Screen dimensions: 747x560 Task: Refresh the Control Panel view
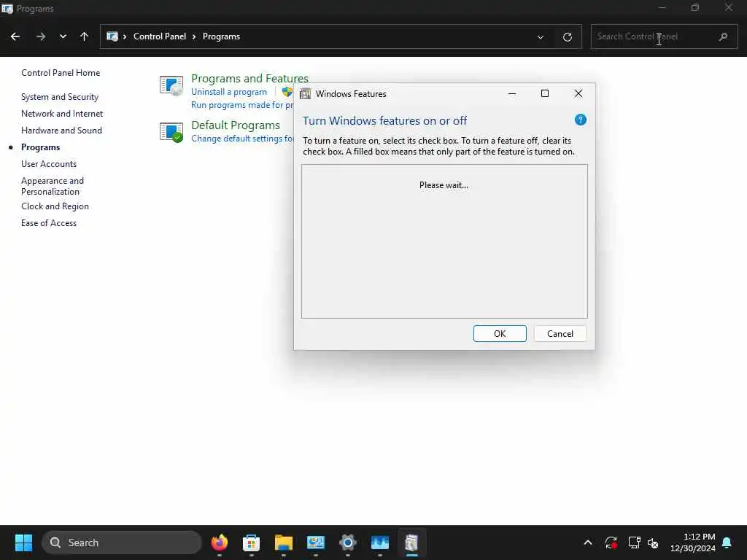pyautogui.click(x=568, y=36)
